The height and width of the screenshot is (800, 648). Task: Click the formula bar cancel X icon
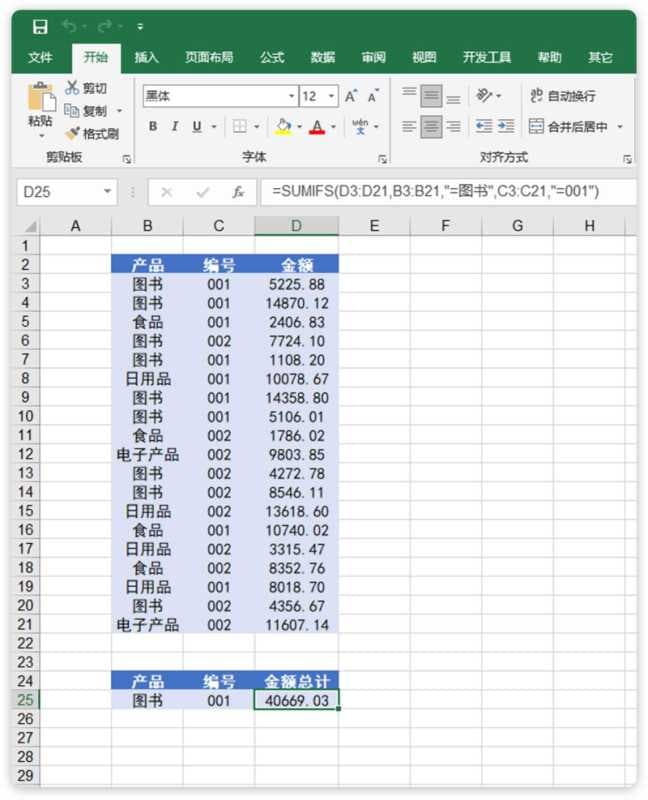(x=166, y=192)
